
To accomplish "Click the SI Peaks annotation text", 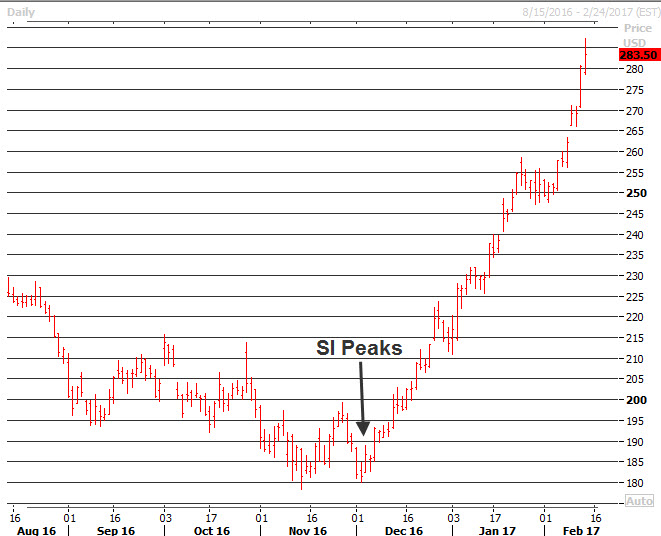I will point(359,348).
